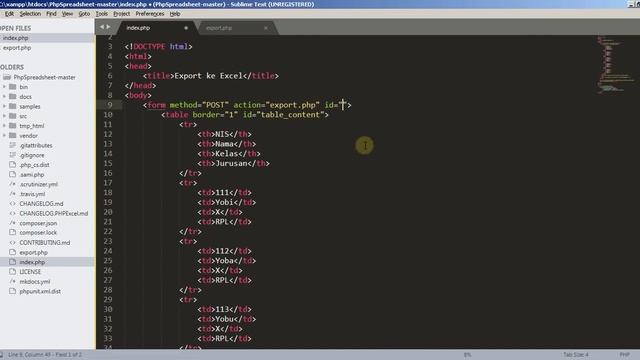The image size is (640, 360).
Task: Switch to the export.php tab
Action: coord(219,28)
